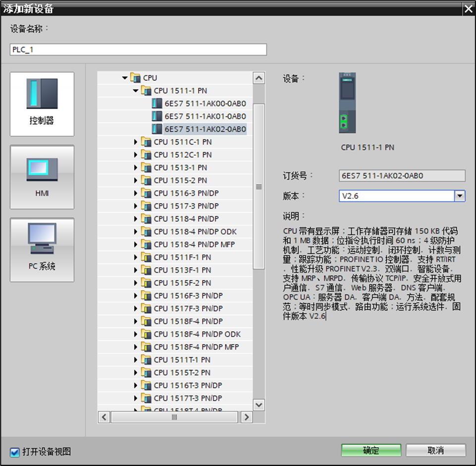Click the vertical scrollbar thumb of device tree
The image size is (476, 466).
coord(259,186)
